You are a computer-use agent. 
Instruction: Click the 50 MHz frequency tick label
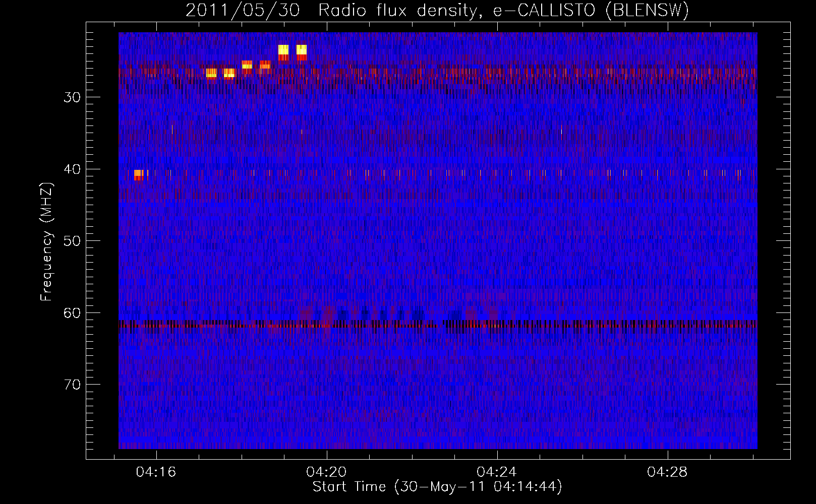(72, 241)
